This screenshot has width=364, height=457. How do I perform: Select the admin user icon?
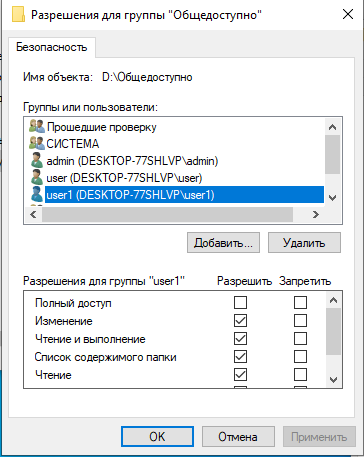(x=36, y=161)
